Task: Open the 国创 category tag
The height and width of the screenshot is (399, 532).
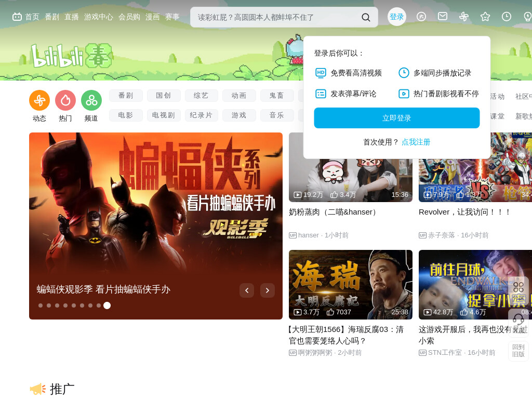Action: 164,96
